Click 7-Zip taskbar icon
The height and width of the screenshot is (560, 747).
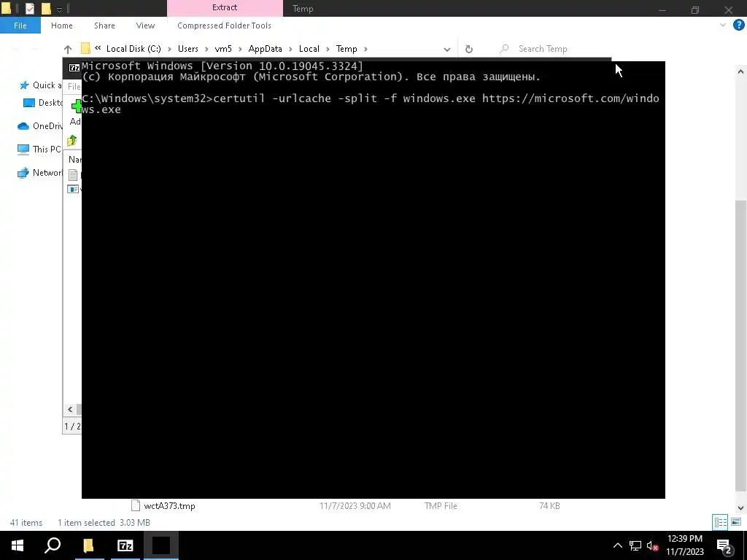(x=125, y=545)
